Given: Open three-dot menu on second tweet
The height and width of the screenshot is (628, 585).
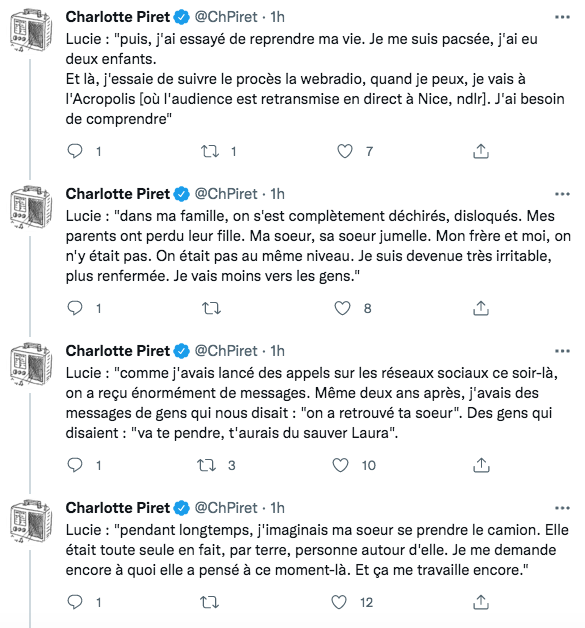Looking at the screenshot, I should (x=562, y=194).
